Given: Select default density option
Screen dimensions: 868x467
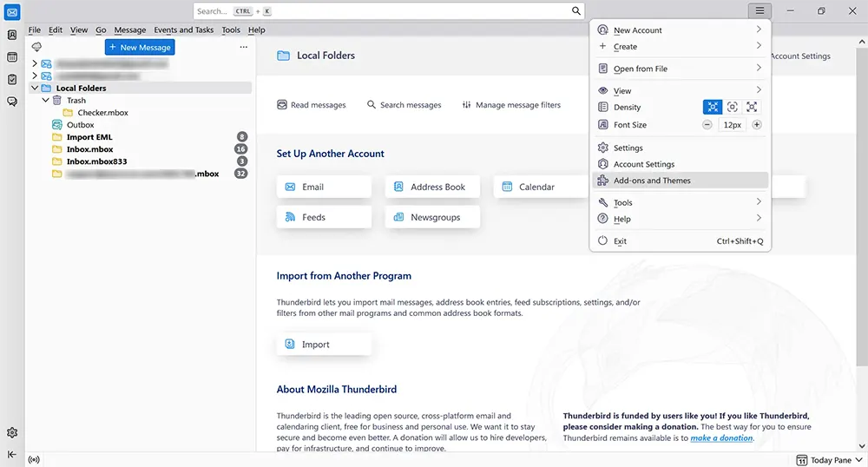Looking at the screenshot, I should (x=732, y=107).
